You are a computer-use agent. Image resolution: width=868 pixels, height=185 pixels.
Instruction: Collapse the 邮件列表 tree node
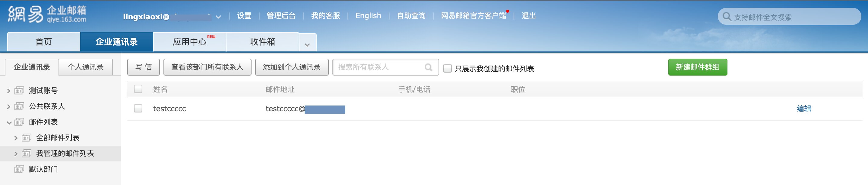click(9, 122)
